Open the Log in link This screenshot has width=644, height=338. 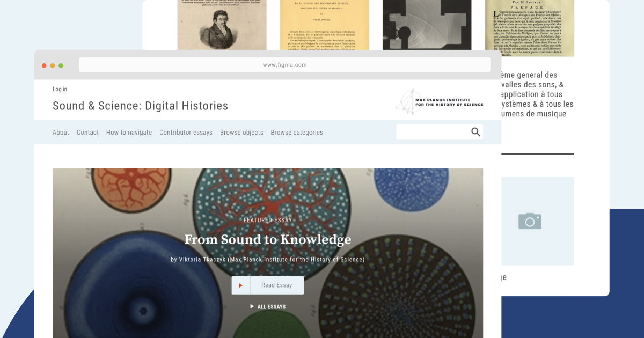coord(60,89)
